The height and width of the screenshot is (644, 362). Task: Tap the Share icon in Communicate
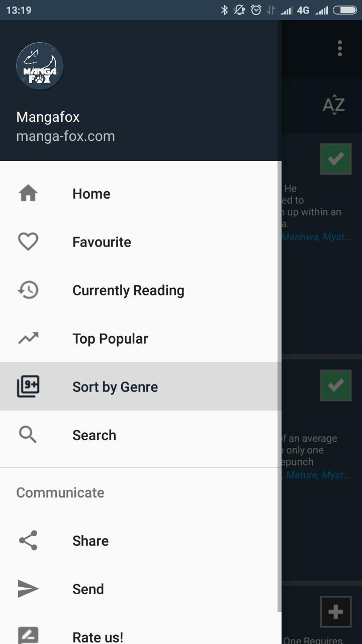(28, 540)
